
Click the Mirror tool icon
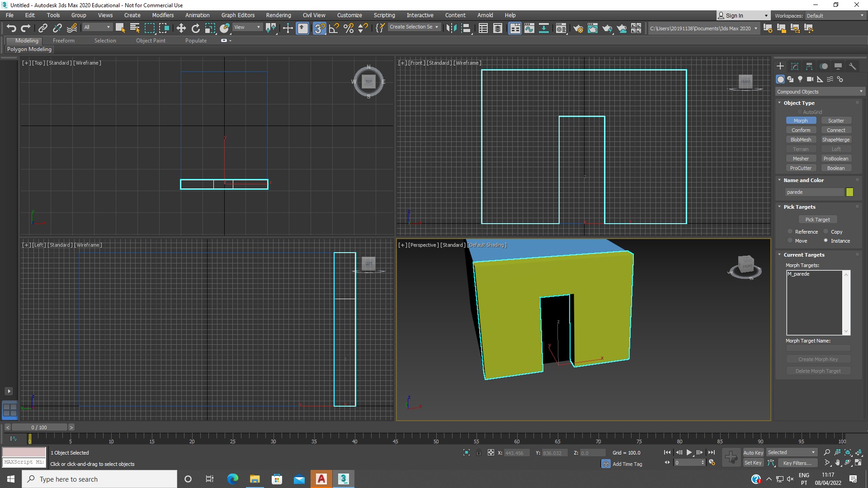point(451,28)
